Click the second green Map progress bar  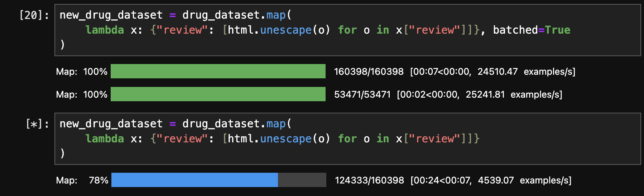coord(218,94)
